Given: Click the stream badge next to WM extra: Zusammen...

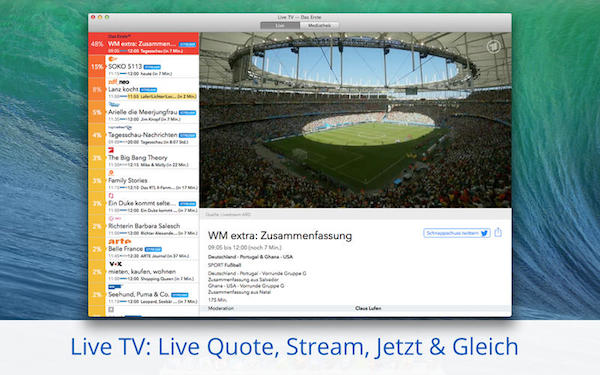Looking at the screenshot, I should (187, 44).
